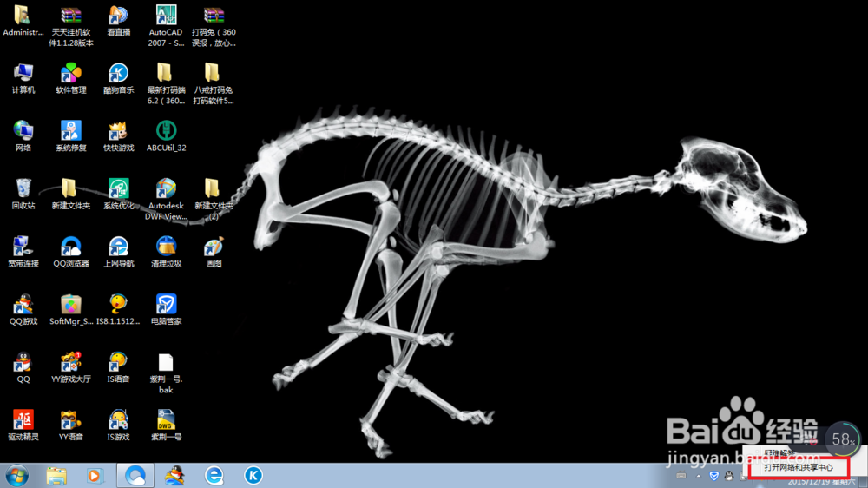Open the 八戒打码兔 folder
Viewport: 868px width, 488px height.
coord(214,84)
